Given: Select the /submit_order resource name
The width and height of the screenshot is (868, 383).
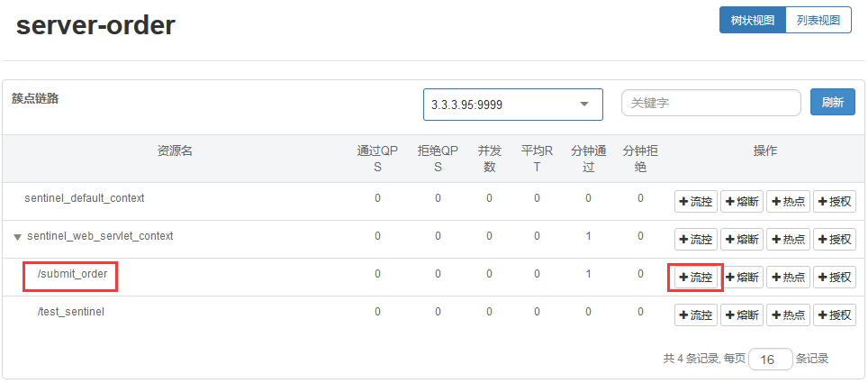Looking at the screenshot, I should coord(71,274).
